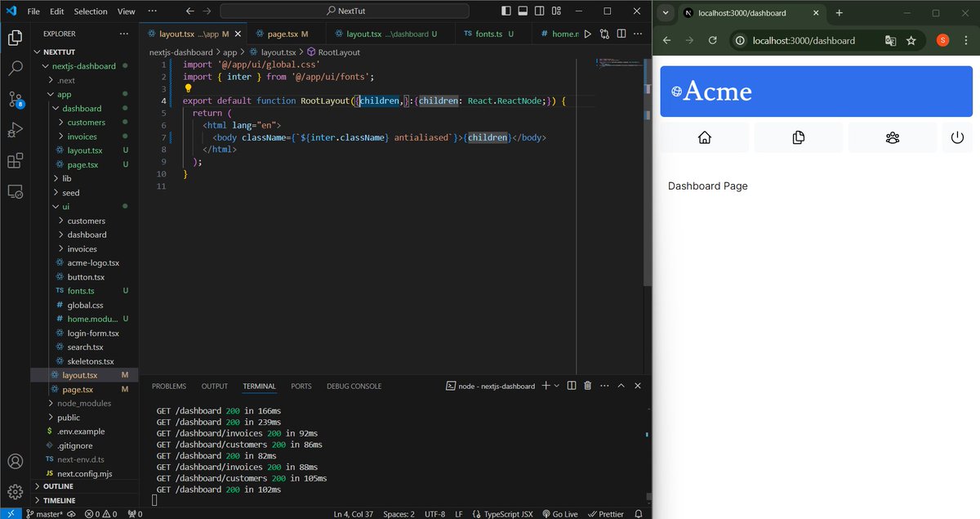Toggle the secondary side bar
This screenshot has height=519, width=980.
click(541, 11)
